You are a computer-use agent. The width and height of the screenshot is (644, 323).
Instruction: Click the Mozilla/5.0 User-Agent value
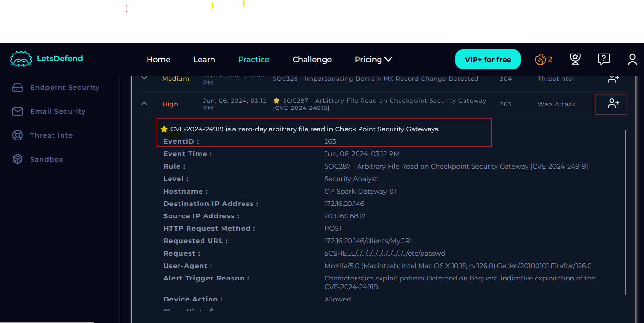coord(458,266)
